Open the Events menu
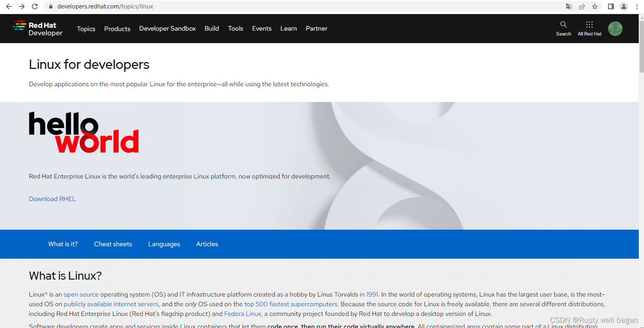The width and height of the screenshot is (644, 328). [x=262, y=29]
